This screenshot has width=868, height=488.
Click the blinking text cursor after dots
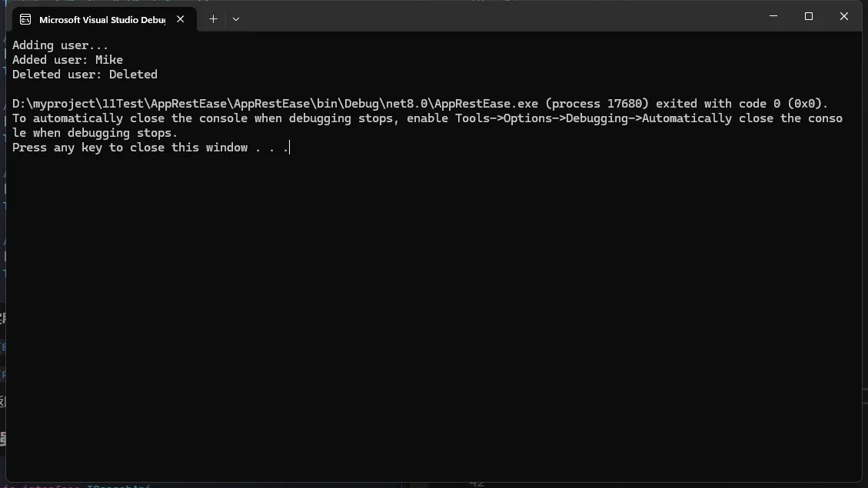(290, 148)
